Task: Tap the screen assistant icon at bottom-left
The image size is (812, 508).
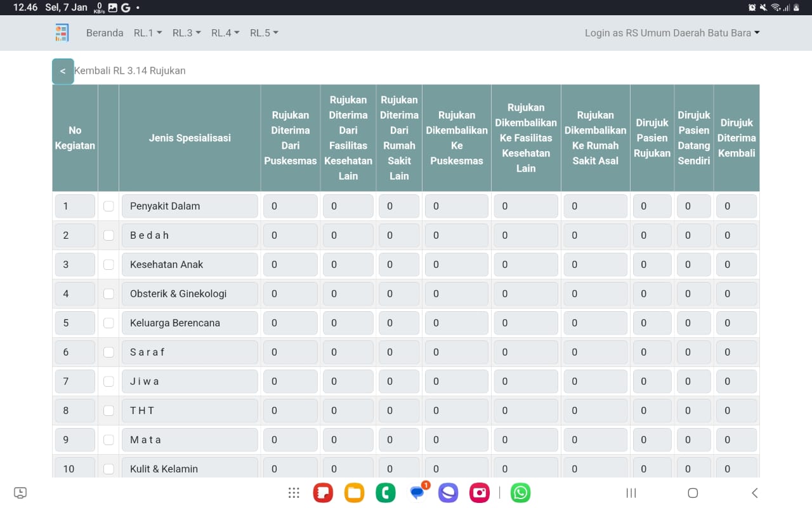Action: coord(20,493)
